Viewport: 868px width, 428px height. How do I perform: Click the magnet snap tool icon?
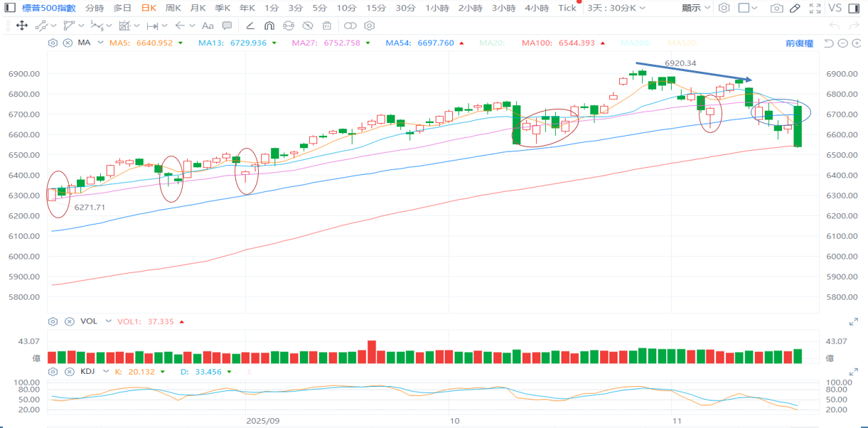pos(269,26)
